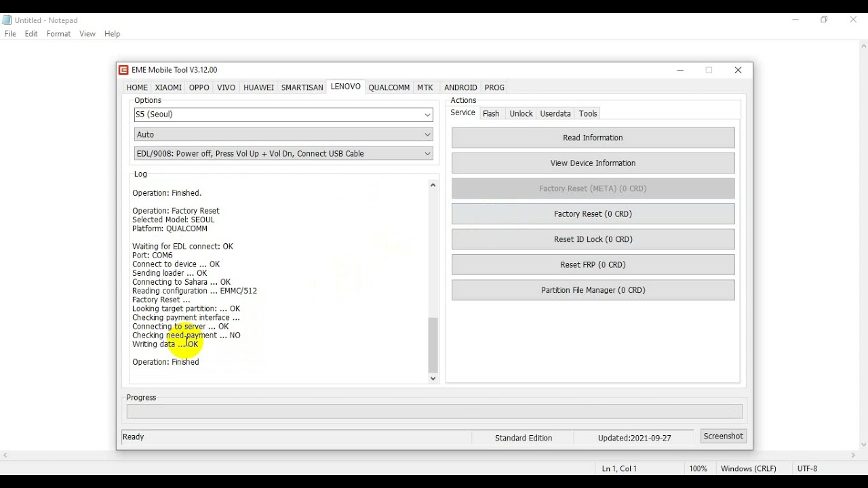
Task: Open Notepad Help menu
Action: 113,34
